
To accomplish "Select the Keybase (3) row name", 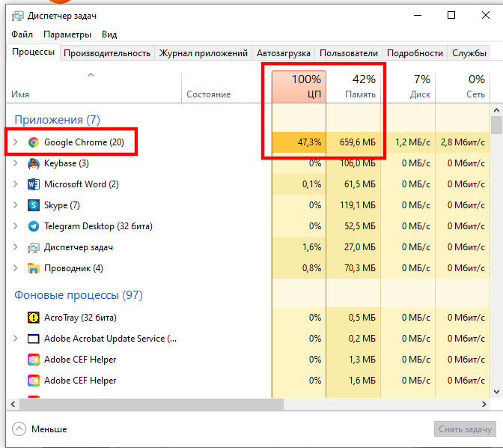I will 67,163.
